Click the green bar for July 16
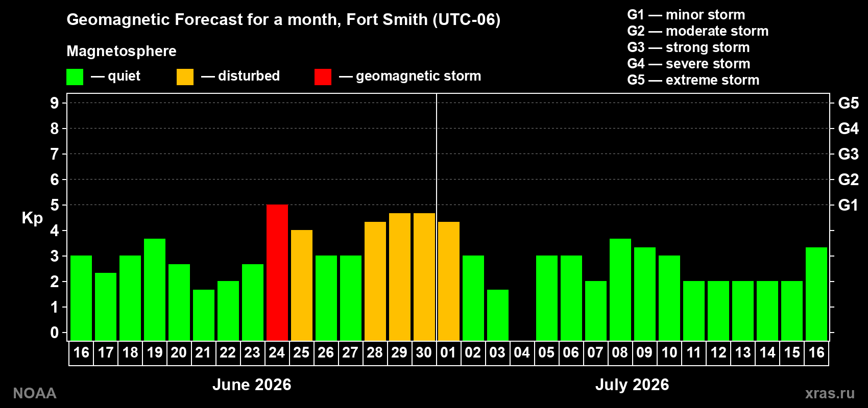The height and width of the screenshot is (408, 868). (816, 294)
